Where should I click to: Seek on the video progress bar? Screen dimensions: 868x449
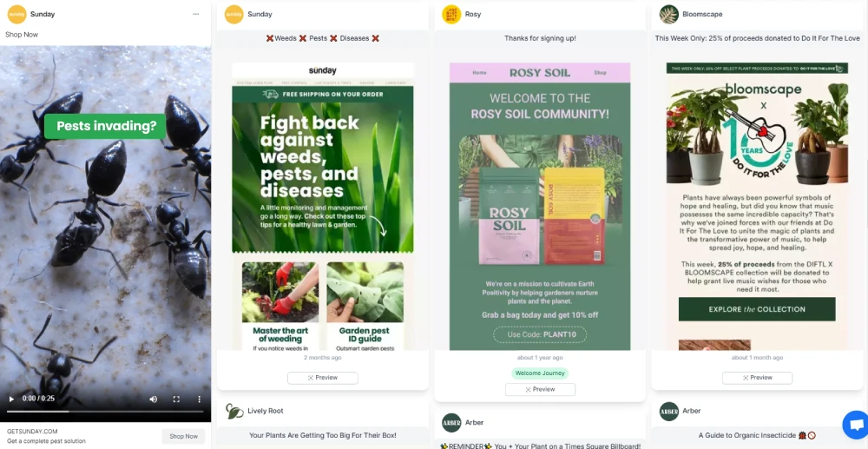coord(105,412)
